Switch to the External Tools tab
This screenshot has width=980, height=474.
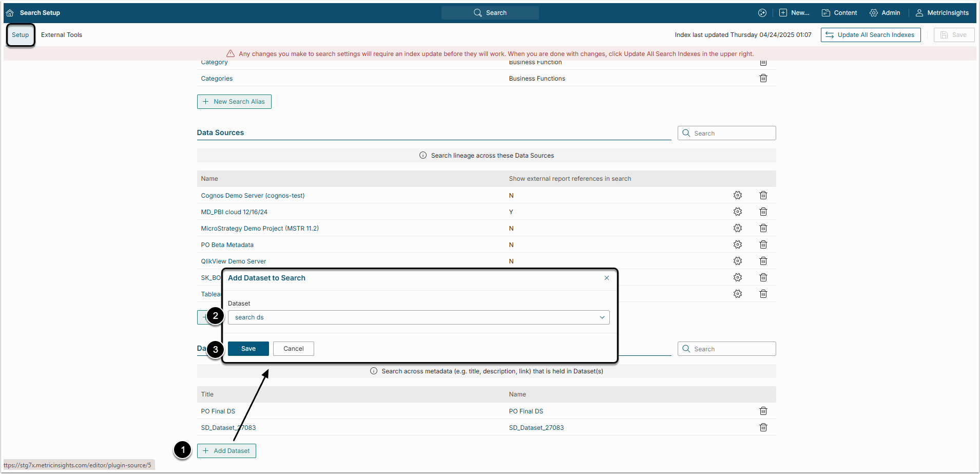[62, 35]
